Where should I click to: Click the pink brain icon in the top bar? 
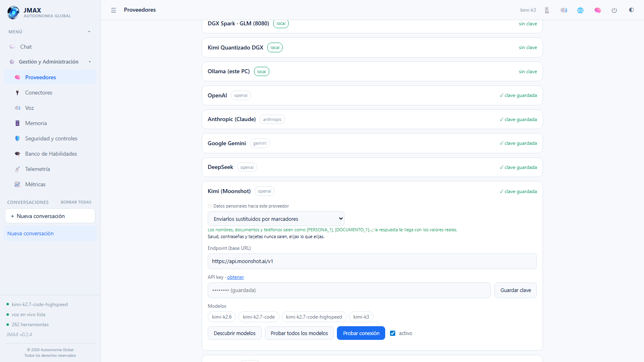(x=598, y=10)
